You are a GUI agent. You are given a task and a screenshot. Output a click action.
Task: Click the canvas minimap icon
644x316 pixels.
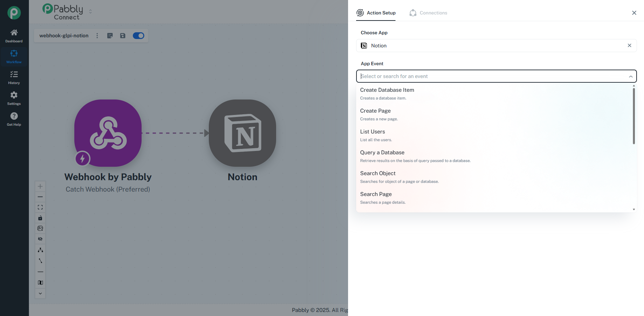point(40,283)
